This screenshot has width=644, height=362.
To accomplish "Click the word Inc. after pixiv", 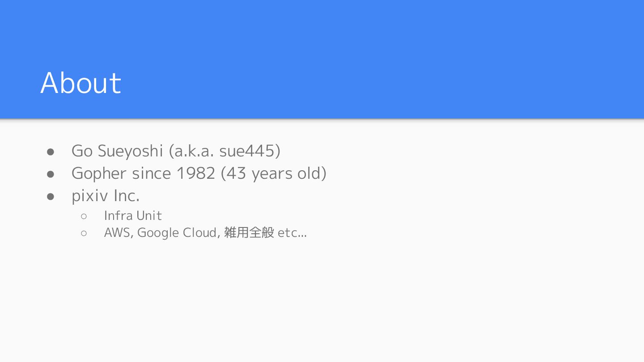I will (x=127, y=195).
